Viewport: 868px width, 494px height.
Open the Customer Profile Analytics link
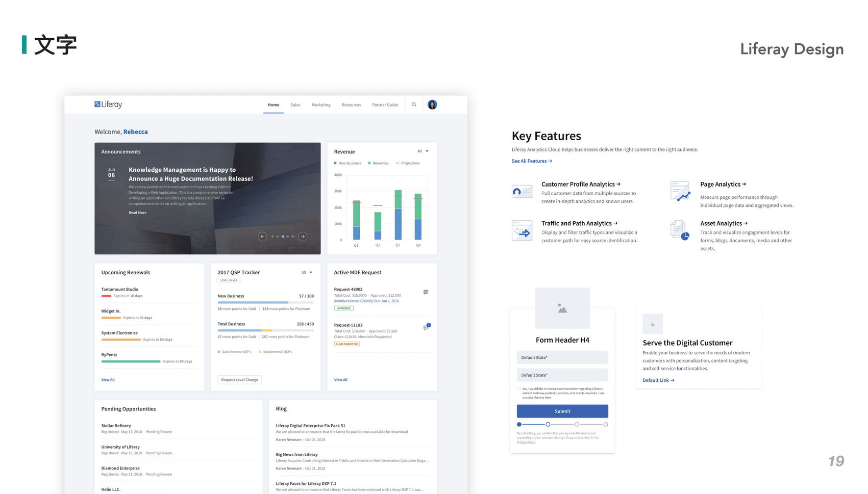581,185
